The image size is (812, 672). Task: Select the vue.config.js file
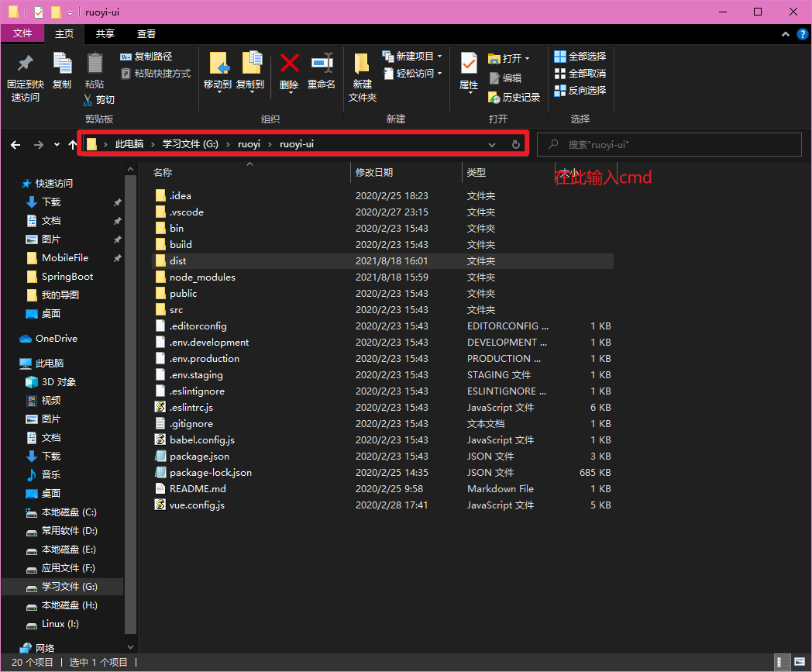[x=197, y=505]
